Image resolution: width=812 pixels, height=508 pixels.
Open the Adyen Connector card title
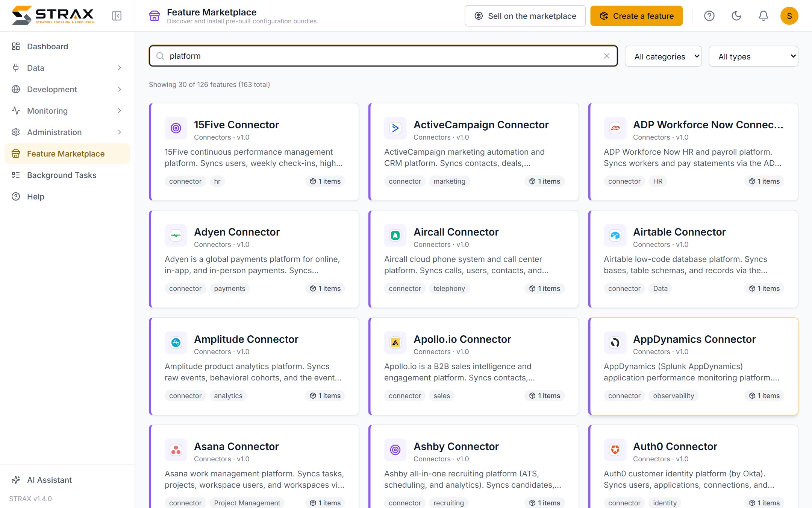pos(237,232)
